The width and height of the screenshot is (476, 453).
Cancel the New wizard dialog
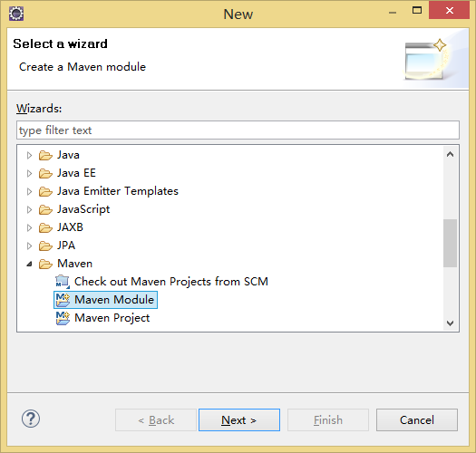[x=417, y=419]
